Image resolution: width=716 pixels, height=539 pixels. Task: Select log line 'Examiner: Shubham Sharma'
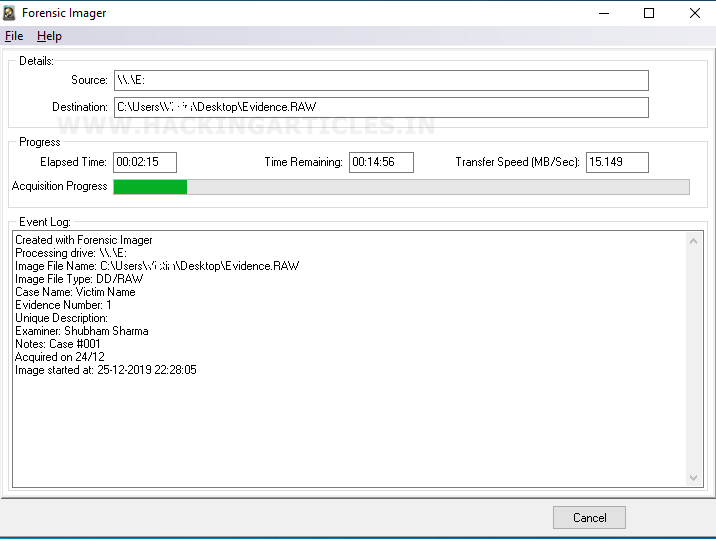click(82, 331)
